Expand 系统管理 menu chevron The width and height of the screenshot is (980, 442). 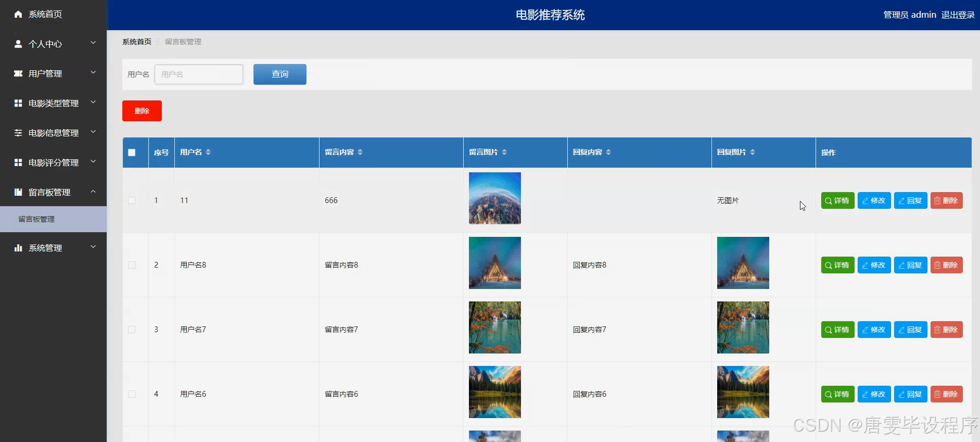pyautogui.click(x=93, y=247)
